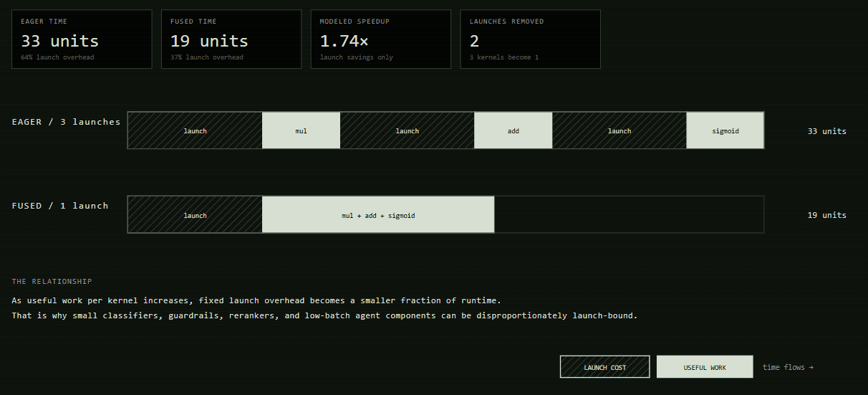Click the '19 units' total beside fused timeline
This screenshot has height=395, width=868.
point(827,215)
